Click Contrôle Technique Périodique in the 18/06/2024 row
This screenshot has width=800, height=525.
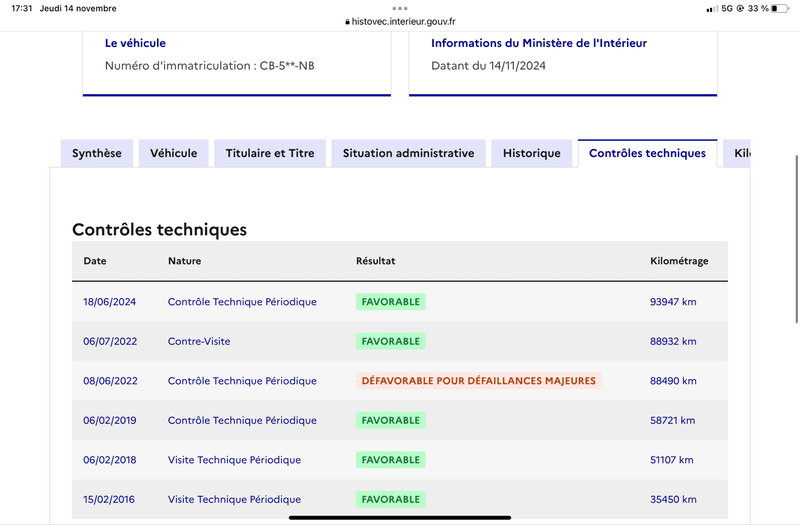[242, 302]
